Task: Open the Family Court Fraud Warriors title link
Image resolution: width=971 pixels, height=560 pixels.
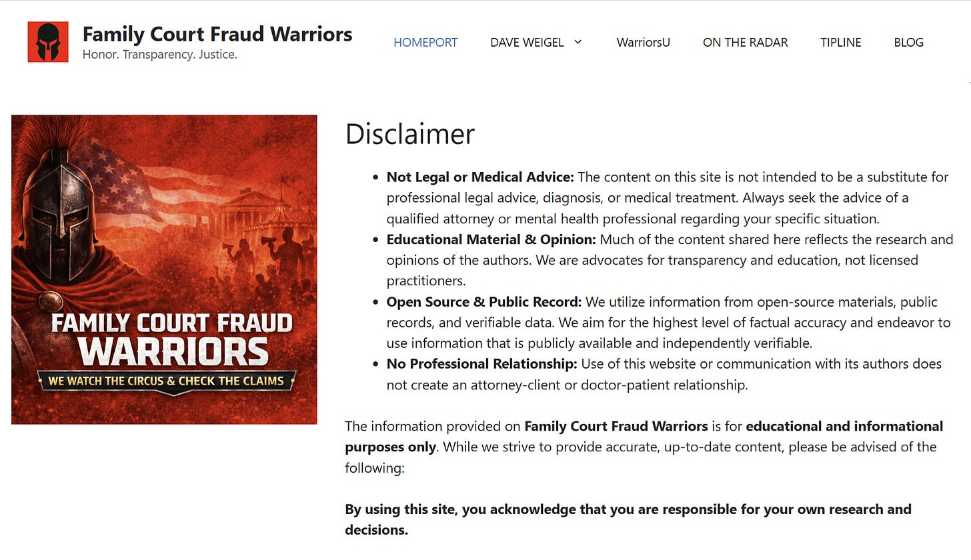Action: tap(217, 34)
